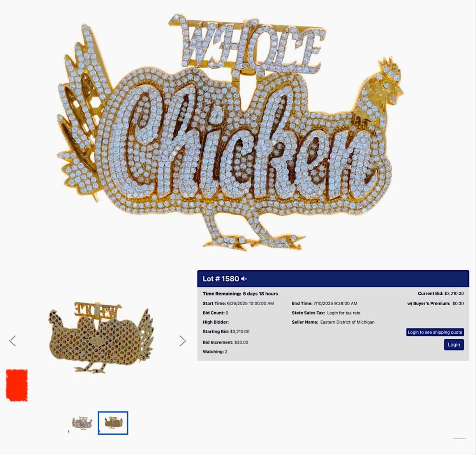The width and height of the screenshot is (476, 455).
Task: Click Login to see shipping quote
Action: coord(435,332)
